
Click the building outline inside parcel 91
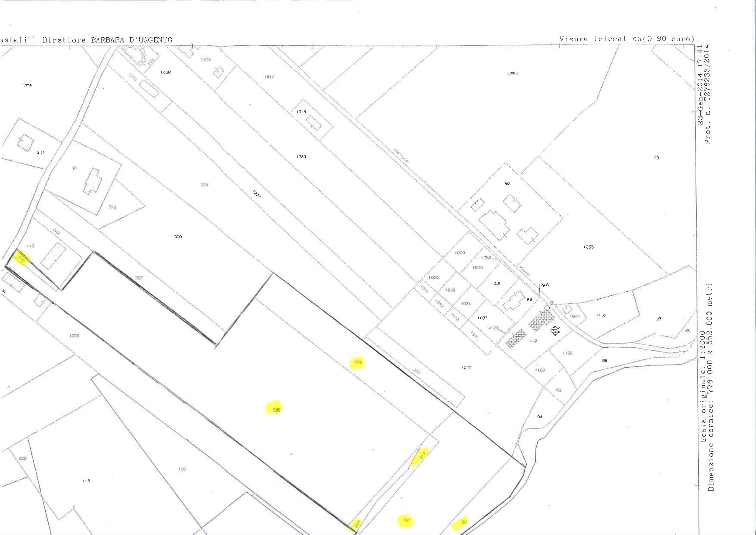92,181
